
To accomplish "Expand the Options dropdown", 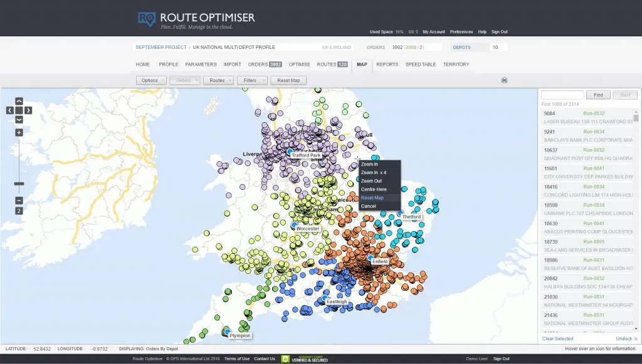I will (x=151, y=80).
